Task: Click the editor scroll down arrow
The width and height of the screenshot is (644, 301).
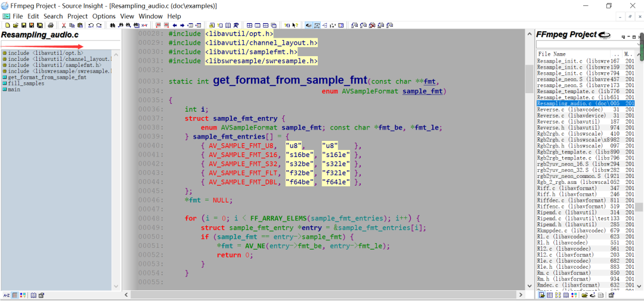Action: point(530,286)
